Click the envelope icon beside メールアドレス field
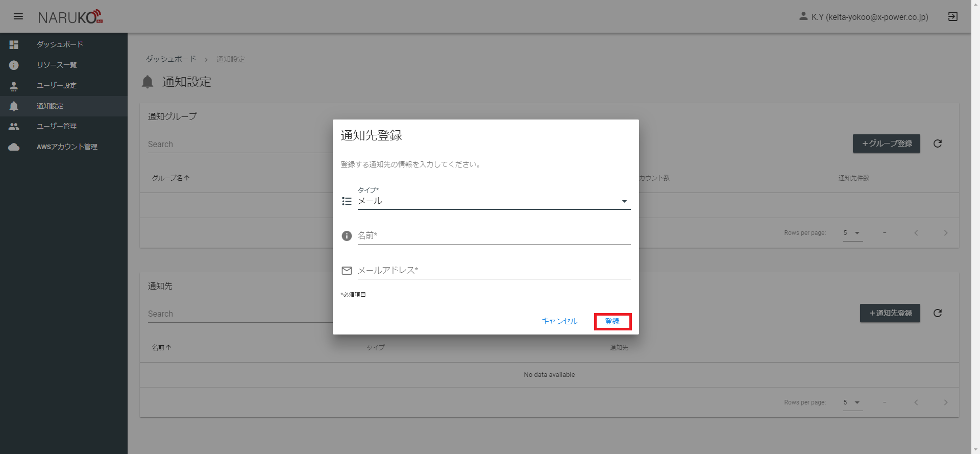Viewport: 980px width, 454px height. click(347, 271)
